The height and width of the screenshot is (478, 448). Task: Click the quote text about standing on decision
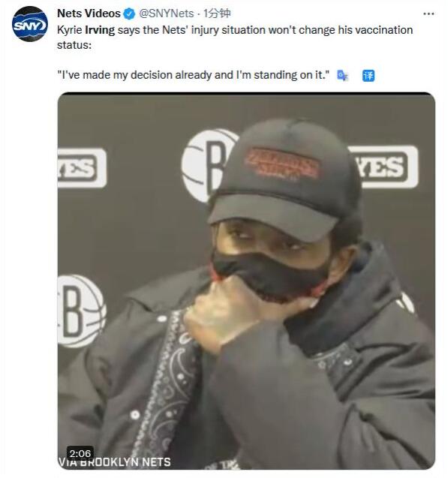(x=194, y=75)
